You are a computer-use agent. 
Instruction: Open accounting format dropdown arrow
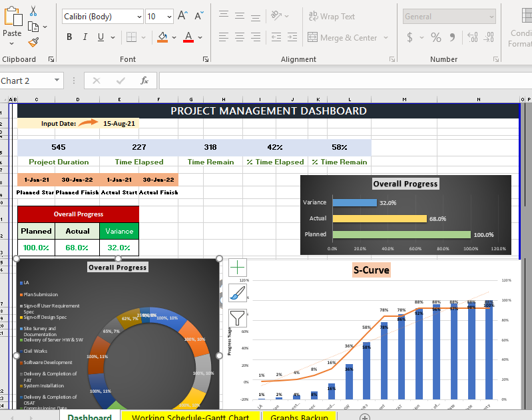[x=421, y=37]
